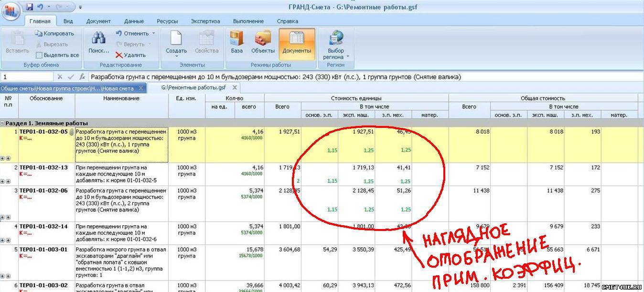Click the Save floppy disk icon
This screenshot has width=644, height=292.
point(30,7)
